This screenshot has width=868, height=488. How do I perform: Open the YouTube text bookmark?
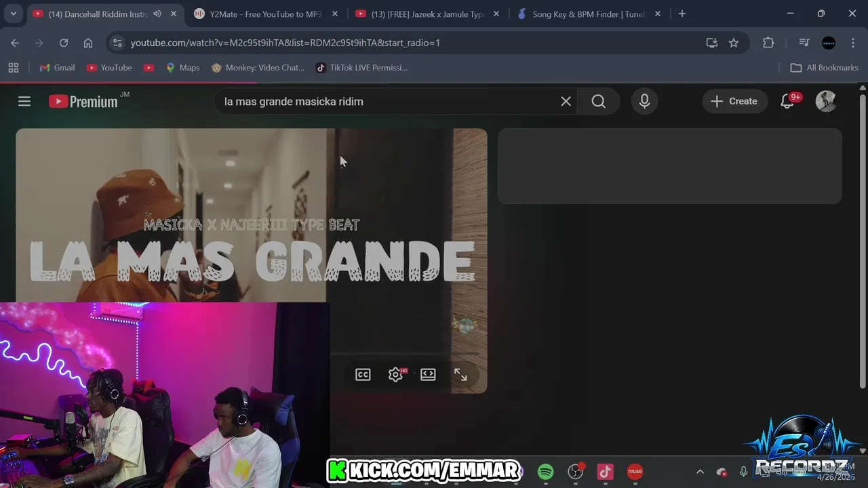tap(109, 68)
